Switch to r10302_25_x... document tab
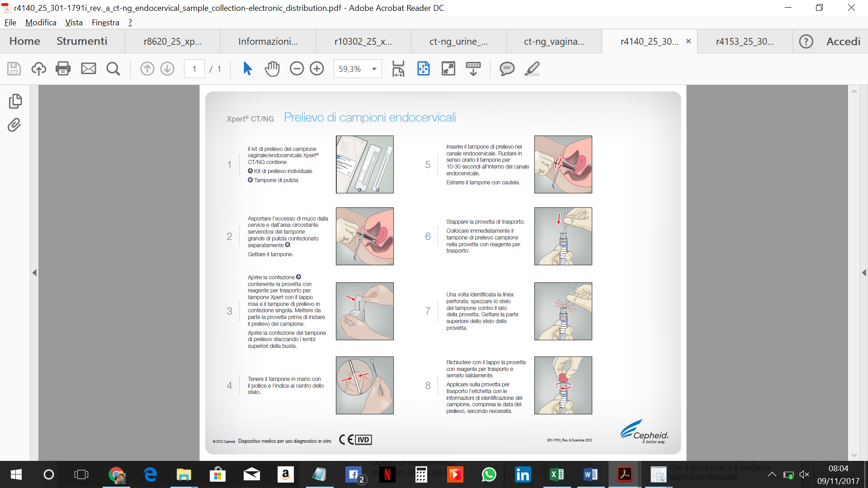Viewport: 868px width, 488px height. tap(363, 42)
